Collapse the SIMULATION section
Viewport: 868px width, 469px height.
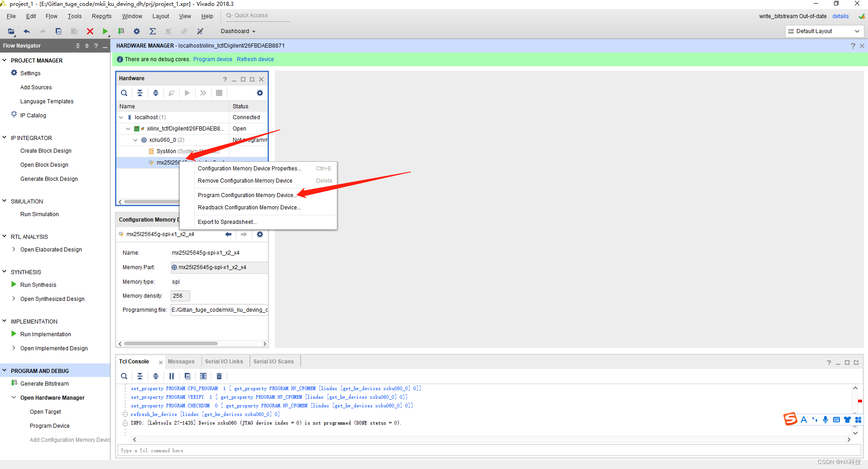tap(5, 201)
